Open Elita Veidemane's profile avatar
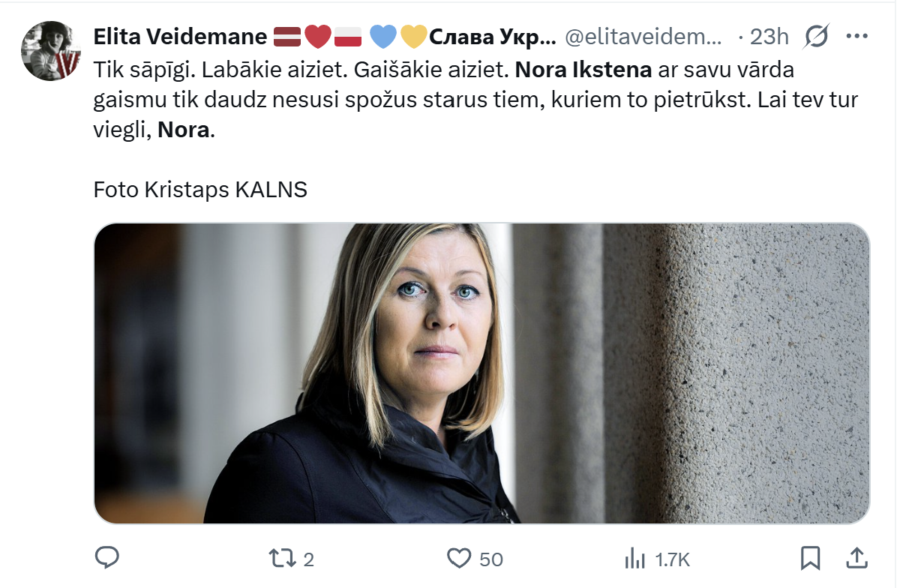 pos(51,50)
